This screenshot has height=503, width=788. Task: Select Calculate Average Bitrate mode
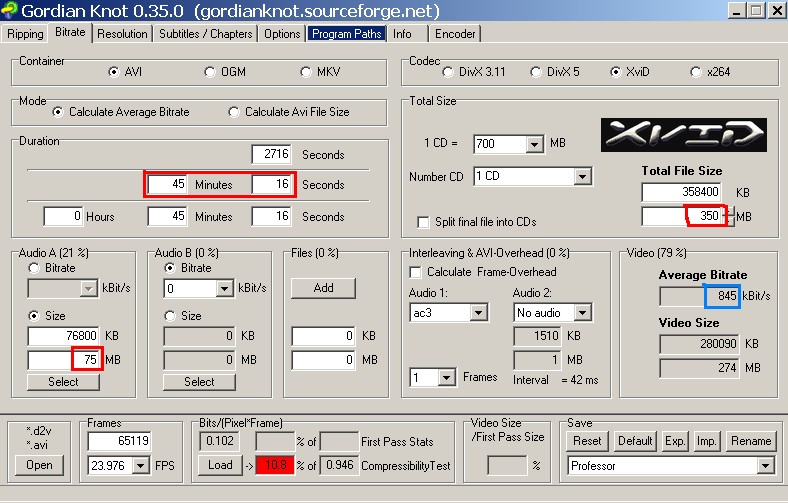click(x=58, y=112)
